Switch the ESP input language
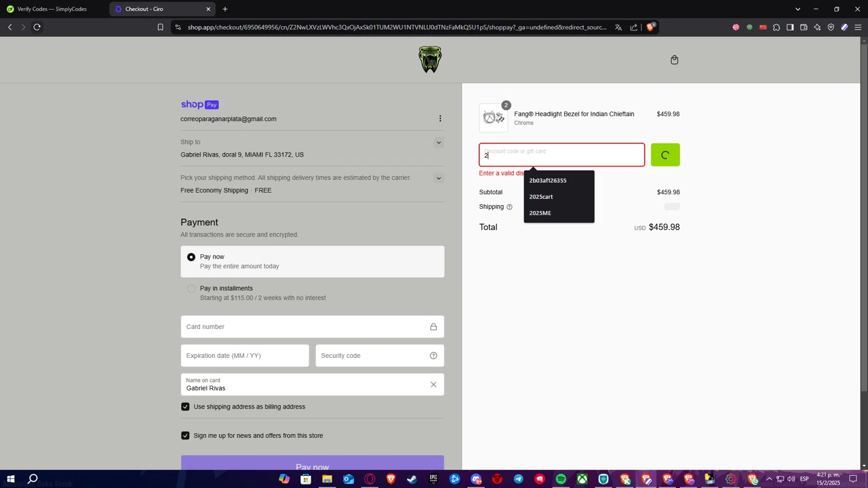The image size is (868, 488). click(x=804, y=479)
